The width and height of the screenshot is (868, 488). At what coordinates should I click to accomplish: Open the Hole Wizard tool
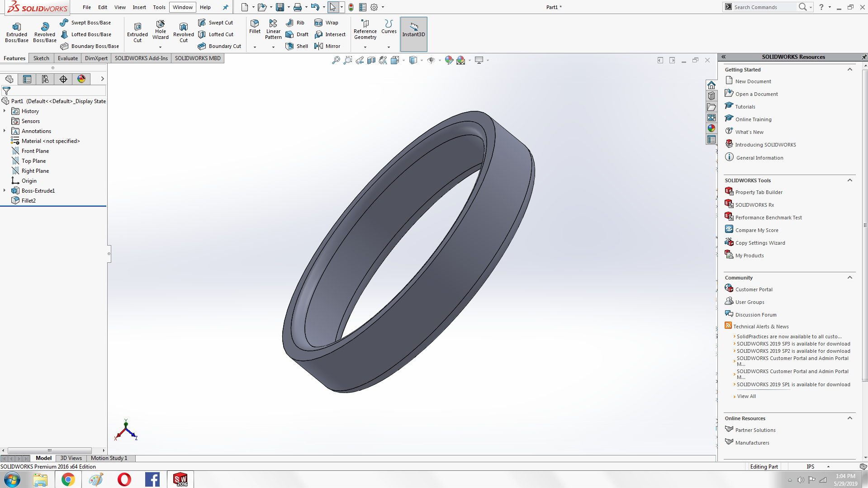161,29
